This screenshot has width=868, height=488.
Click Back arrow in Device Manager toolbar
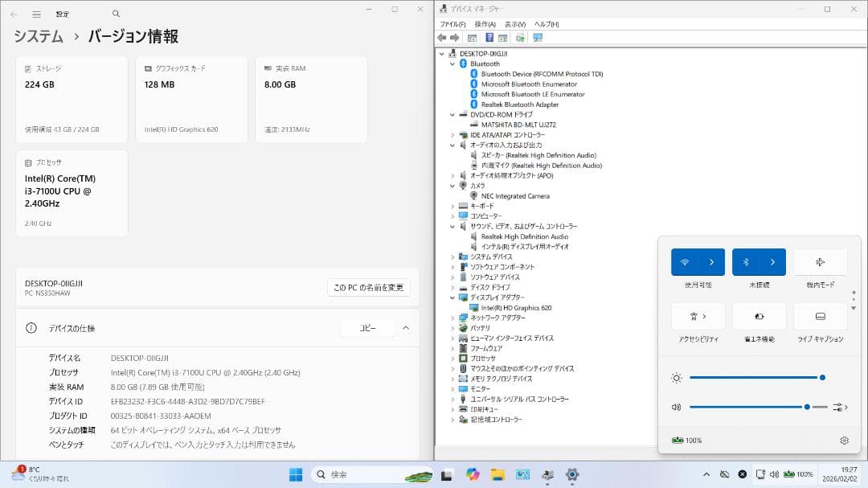coord(443,37)
